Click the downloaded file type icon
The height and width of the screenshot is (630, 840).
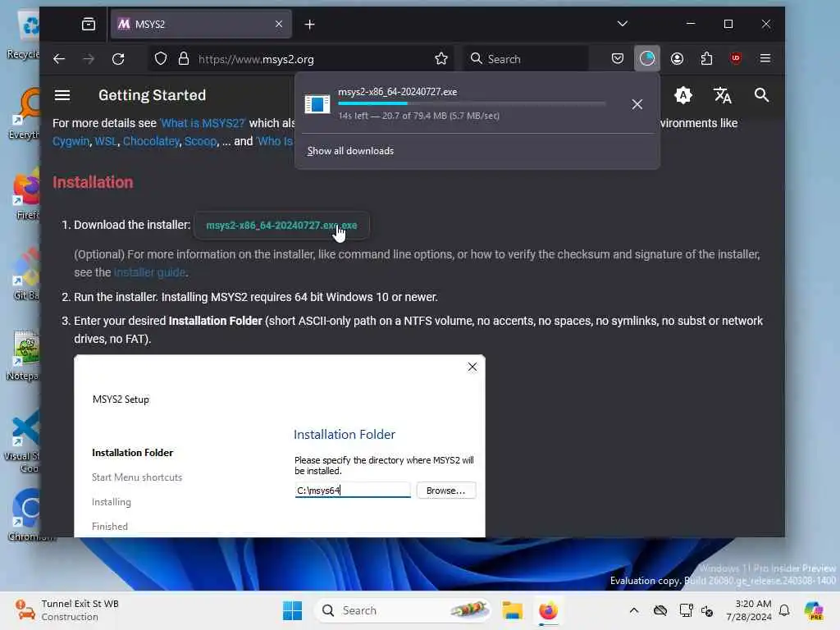317,104
